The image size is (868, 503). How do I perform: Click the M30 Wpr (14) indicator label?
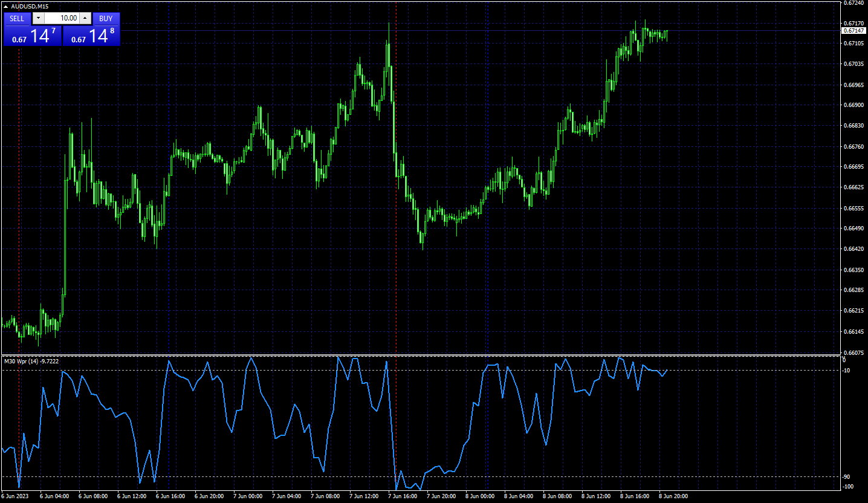pyautogui.click(x=31, y=361)
